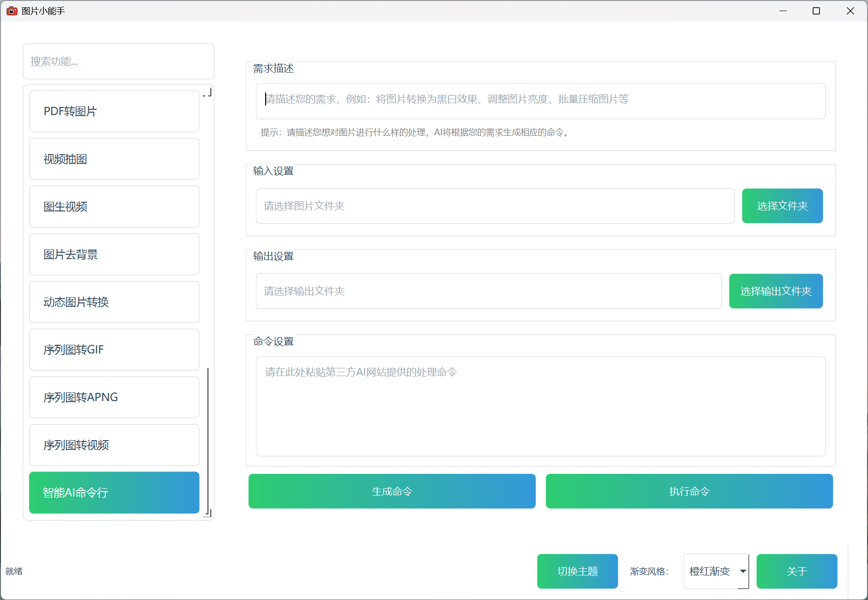Click 选择输出文件夹 to pick output folder
This screenshot has width=868, height=600.
[775, 291]
